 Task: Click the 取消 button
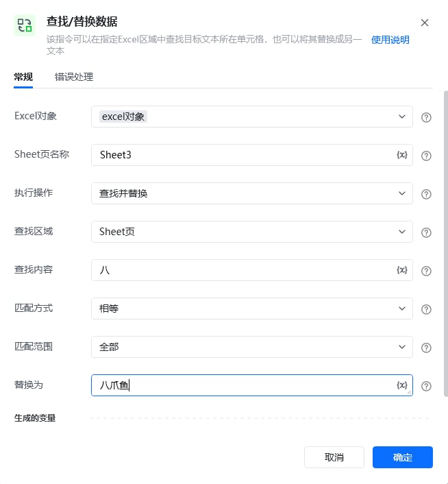click(334, 457)
